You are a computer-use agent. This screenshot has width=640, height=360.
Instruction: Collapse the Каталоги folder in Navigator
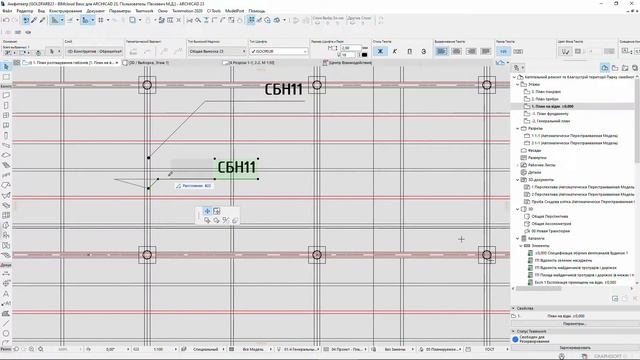[x=518, y=238]
